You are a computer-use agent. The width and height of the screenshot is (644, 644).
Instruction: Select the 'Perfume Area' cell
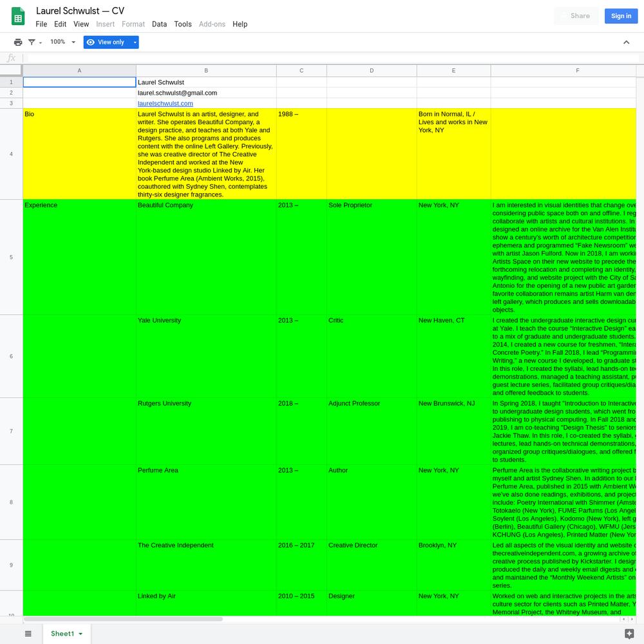(x=206, y=502)
